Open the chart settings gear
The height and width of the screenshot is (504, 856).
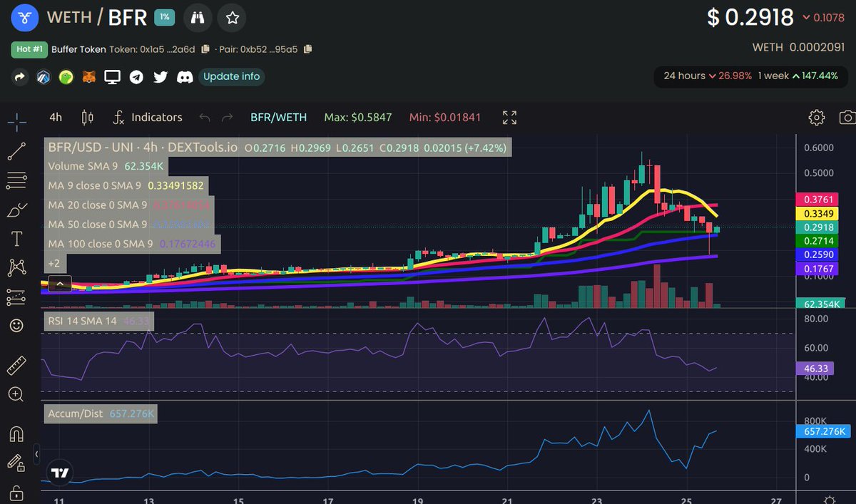click(817, 117)
